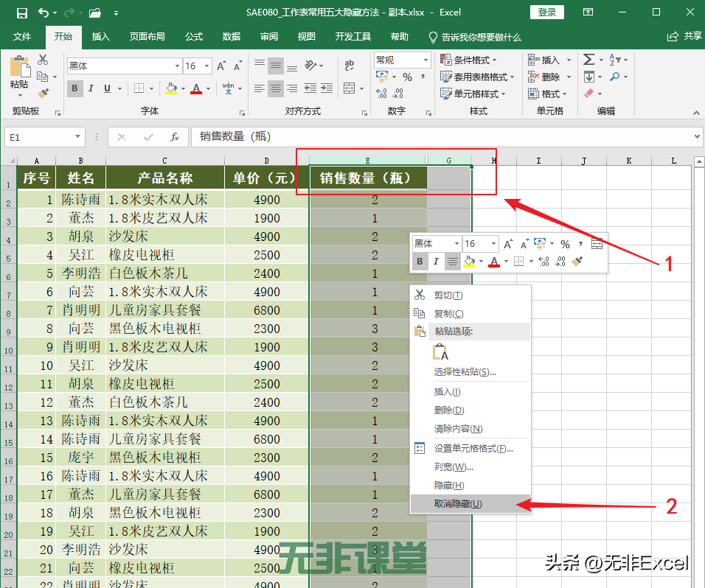Open the ribbon font size dropdown
The image size is (705, 588).
(x=206, y=66)
